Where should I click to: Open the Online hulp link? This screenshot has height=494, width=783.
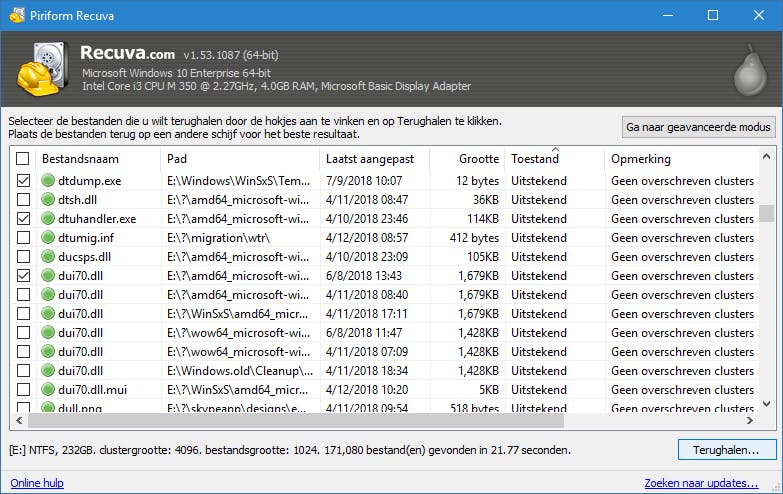(37, 483)
